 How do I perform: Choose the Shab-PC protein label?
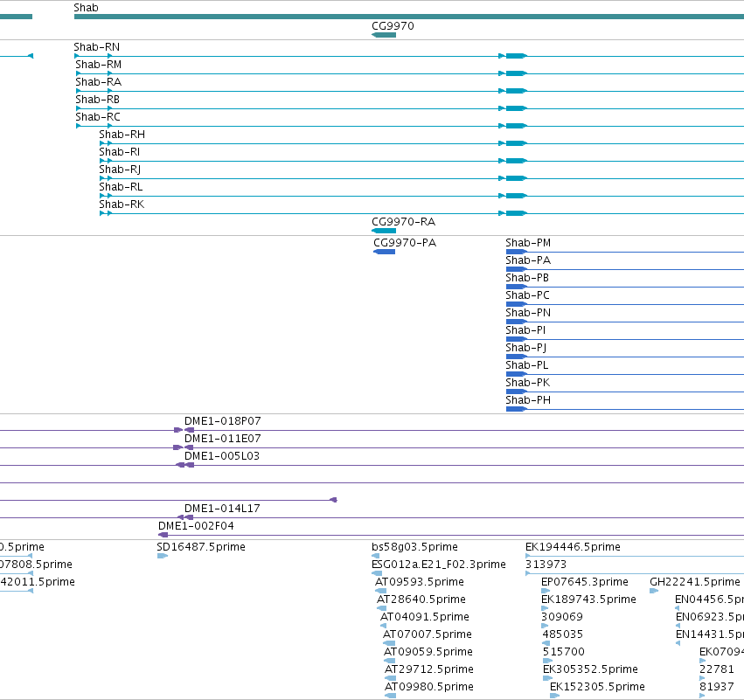pos(528,295)
